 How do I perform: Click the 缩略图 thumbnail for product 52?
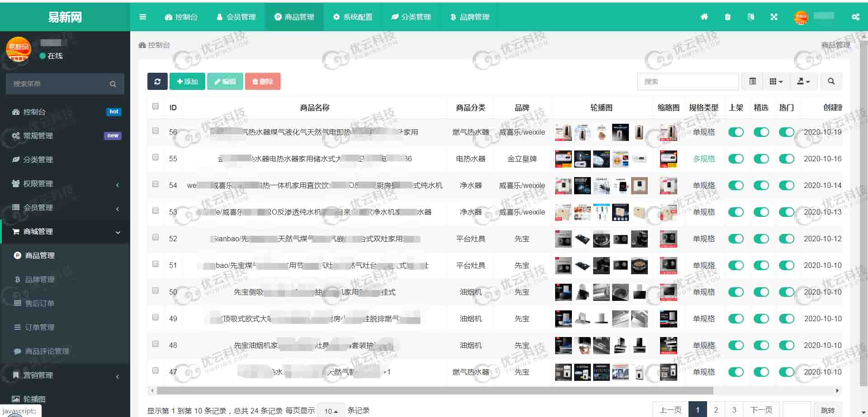click(x=669, y=239)
